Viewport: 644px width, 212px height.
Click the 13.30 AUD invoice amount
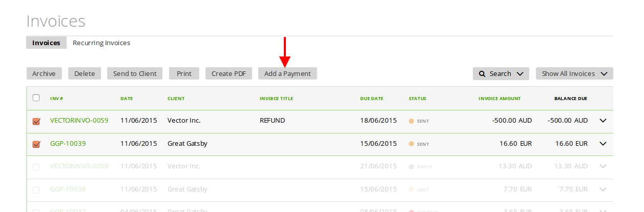tap(515, 166)
